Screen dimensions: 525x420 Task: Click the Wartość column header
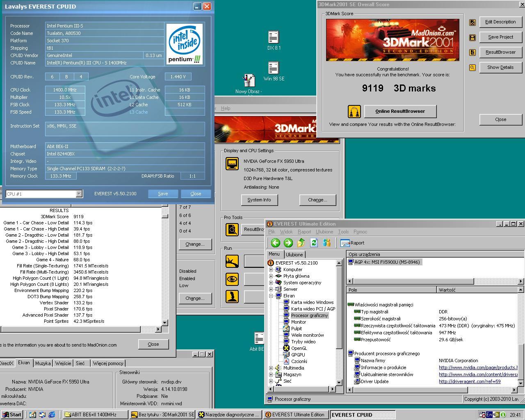pos(478,290)
